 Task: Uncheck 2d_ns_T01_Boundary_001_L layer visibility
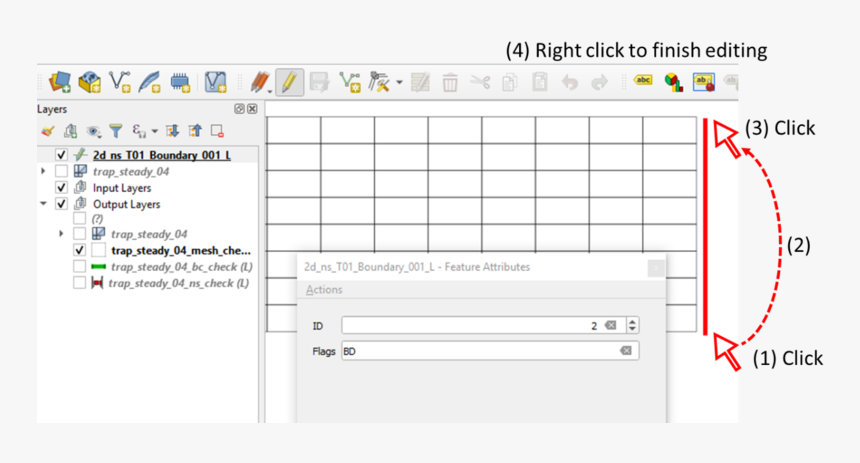[61, 155]
